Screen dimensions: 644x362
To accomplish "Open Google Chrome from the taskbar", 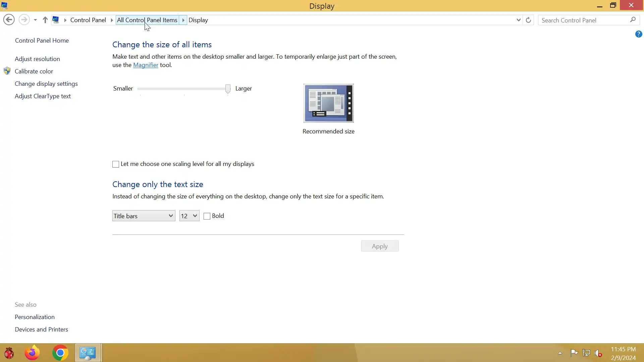I will (60, 353).
